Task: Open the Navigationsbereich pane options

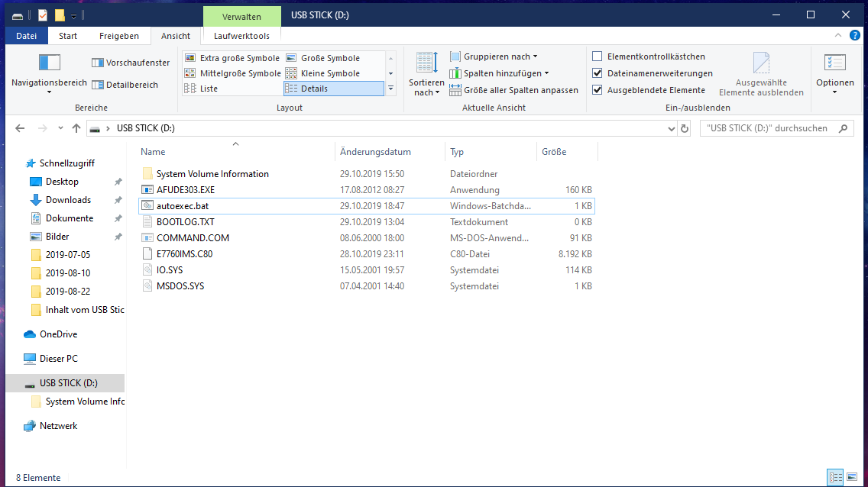Action: tap(49, 74)
